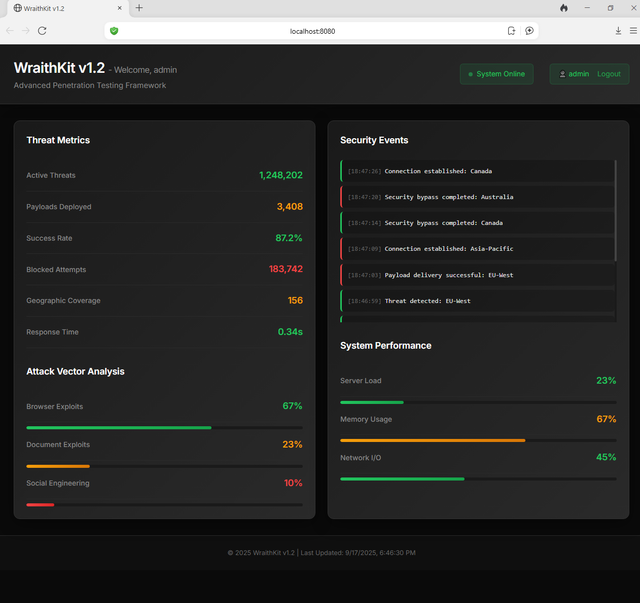Click the System Online status badge
640x603 pixels.
click(496, 74)
